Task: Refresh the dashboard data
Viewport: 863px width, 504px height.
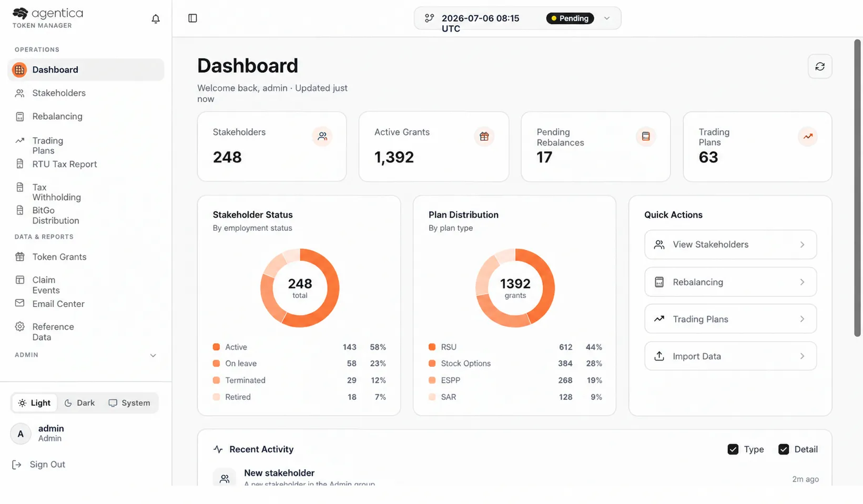Action: pos(820,67)
